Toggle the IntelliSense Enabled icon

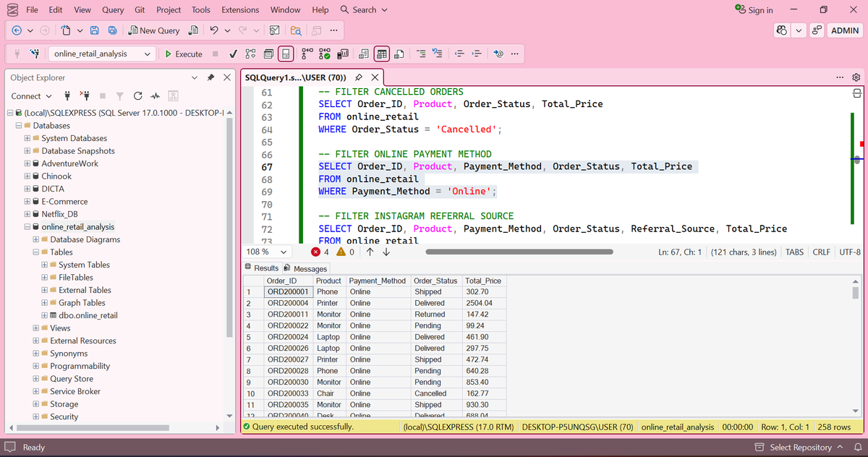(x=286, y=54)
